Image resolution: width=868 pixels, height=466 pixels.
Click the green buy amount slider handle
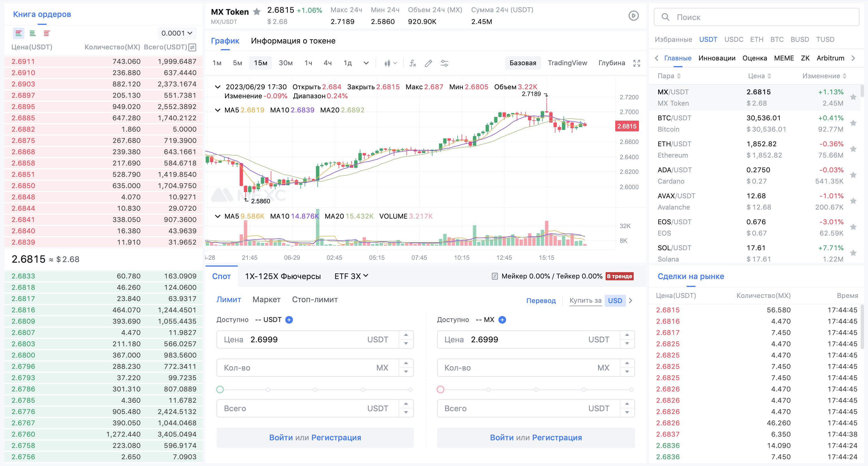(220, 389)
